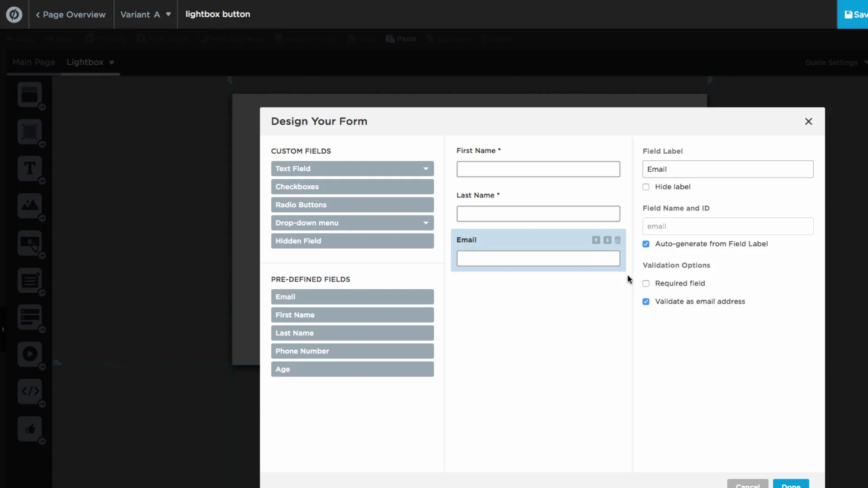Click the Paste toolbar item
This screenshot has width=868, height=488.
(x=401, y=39)
